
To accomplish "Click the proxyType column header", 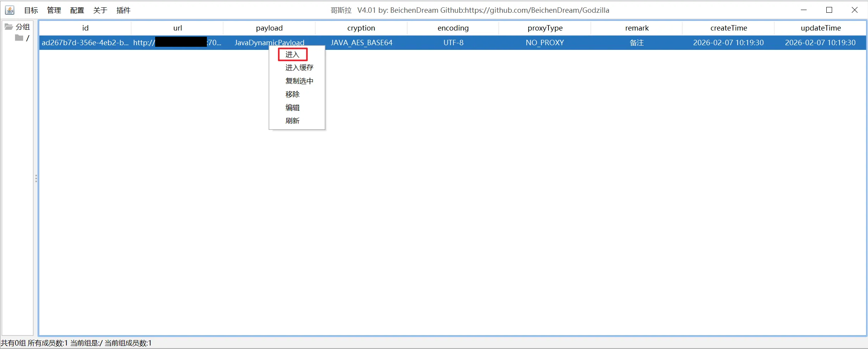I will tap(545, 28).
